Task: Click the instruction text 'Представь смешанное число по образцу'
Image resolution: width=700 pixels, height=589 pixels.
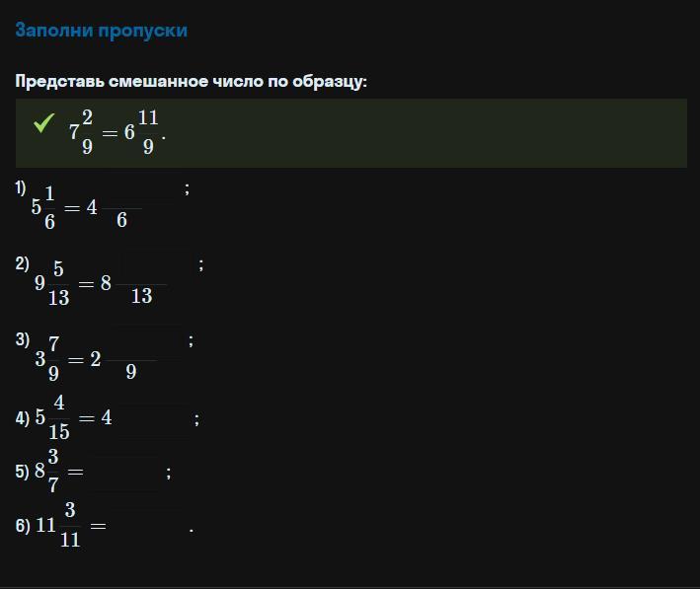Action: coord(192,81)
